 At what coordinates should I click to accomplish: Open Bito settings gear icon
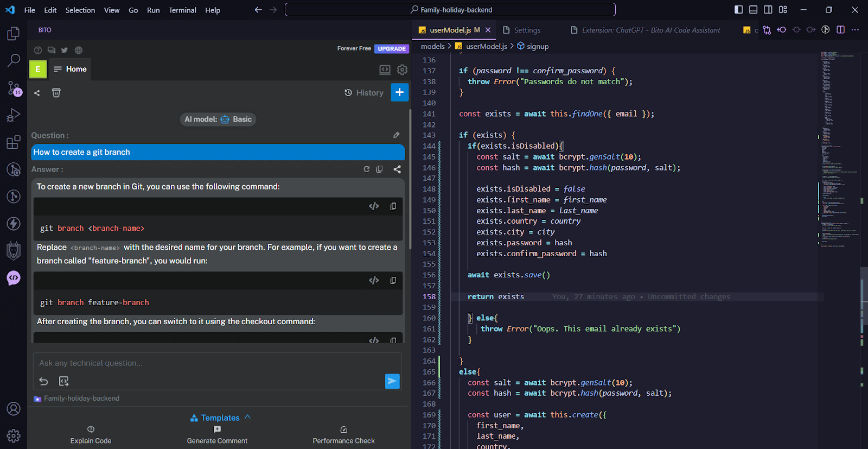click(x=402, y=69)
